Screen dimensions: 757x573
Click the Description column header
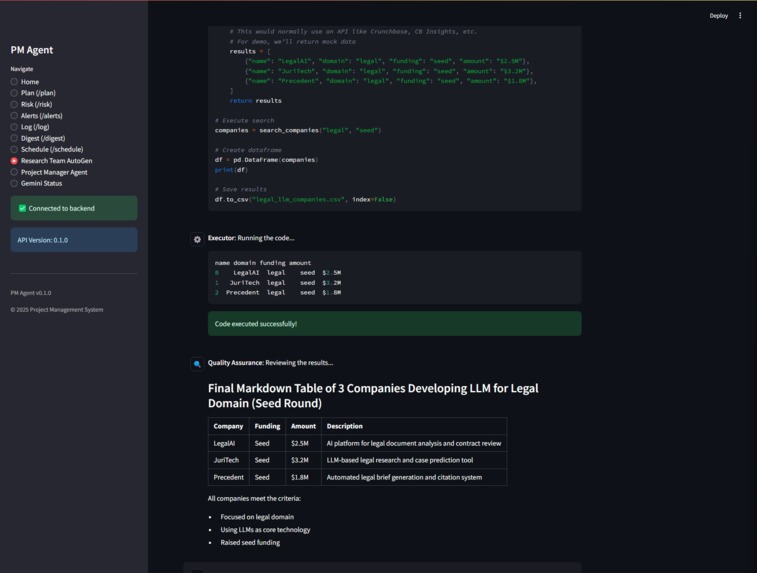(414, 426)
